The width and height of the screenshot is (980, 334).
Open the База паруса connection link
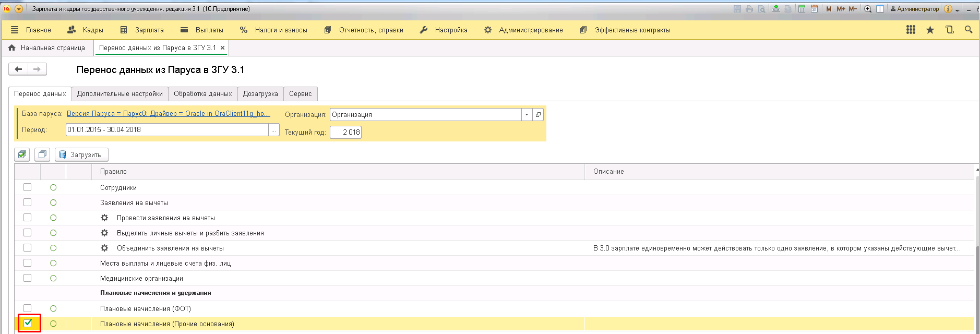pyautogui.click(x=168, y=114)
